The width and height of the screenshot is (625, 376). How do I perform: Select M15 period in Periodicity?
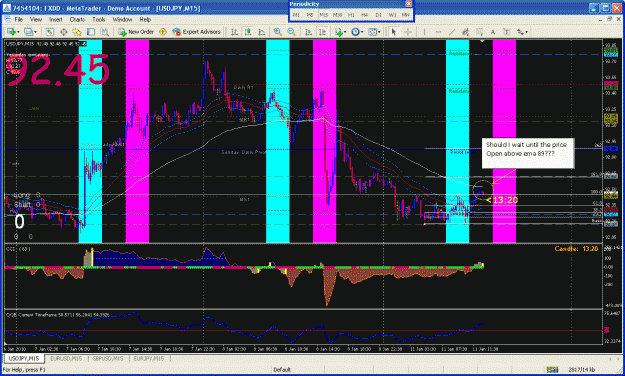point(324,15)
